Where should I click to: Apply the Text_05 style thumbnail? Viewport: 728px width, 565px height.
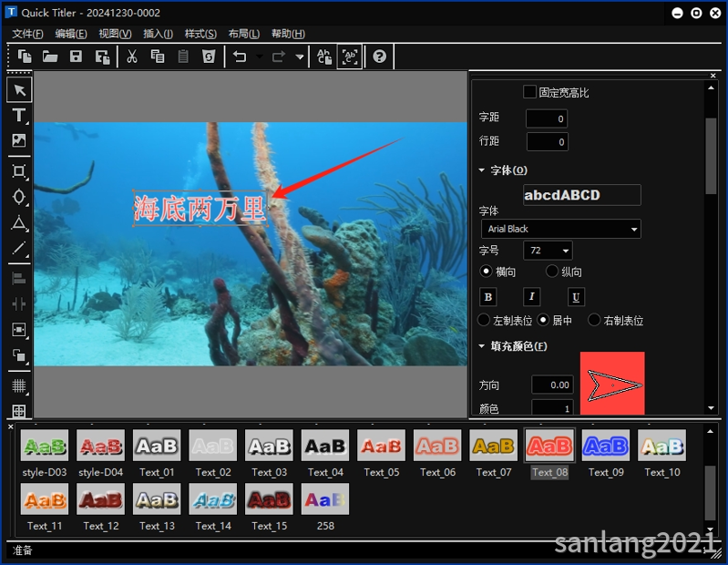point(381,446)
